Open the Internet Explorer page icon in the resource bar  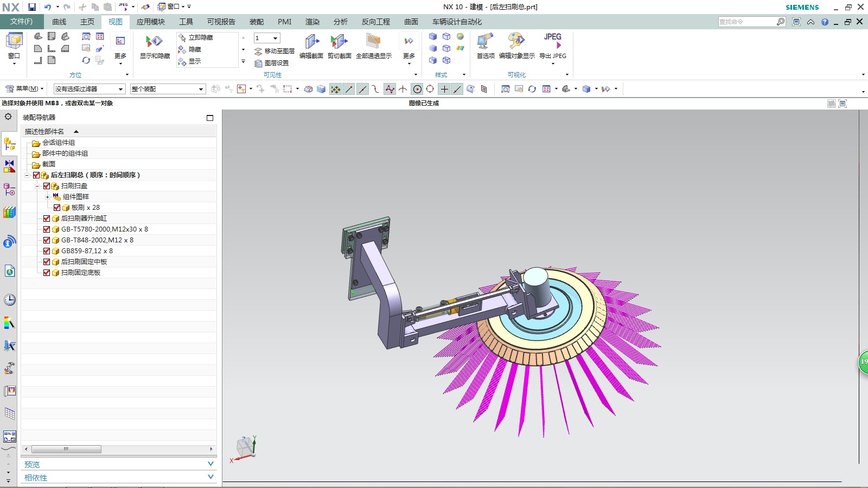pyautogui.click(x=10, y=271)
